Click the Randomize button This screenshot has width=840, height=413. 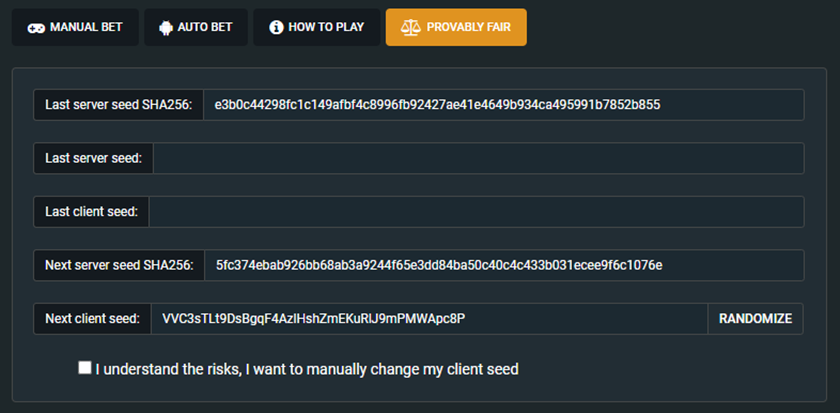click(x=755, y=319)
